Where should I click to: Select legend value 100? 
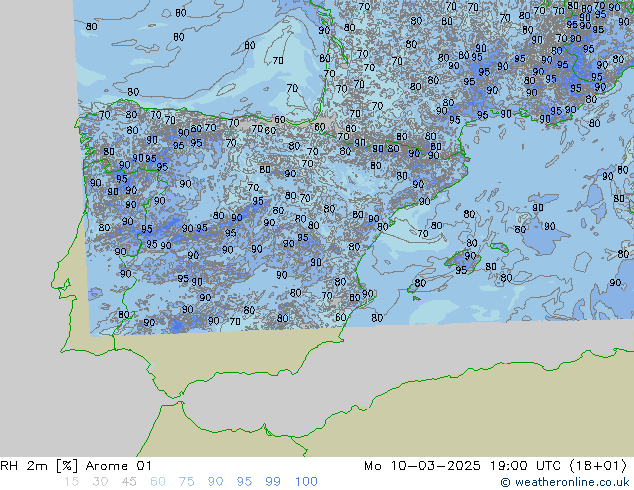[306, 482]
